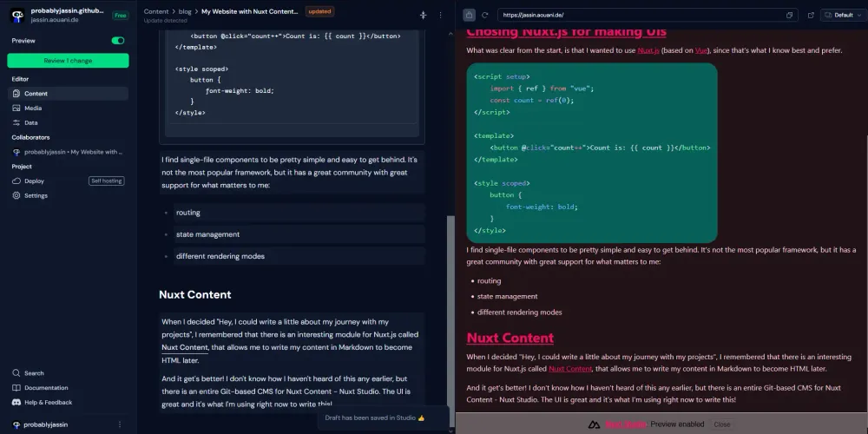Open the file options three-dot menu
This screenshot has width=868, height=434.
pyautogui.click(x=441, y=15)
